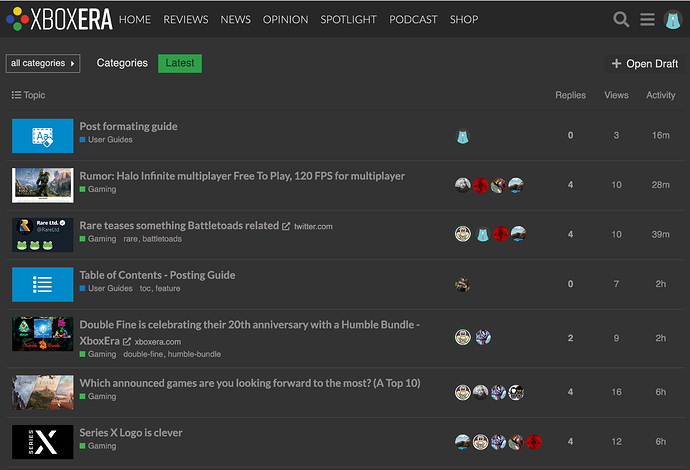Click the humble-bundle tag

(x=194, y=354)
